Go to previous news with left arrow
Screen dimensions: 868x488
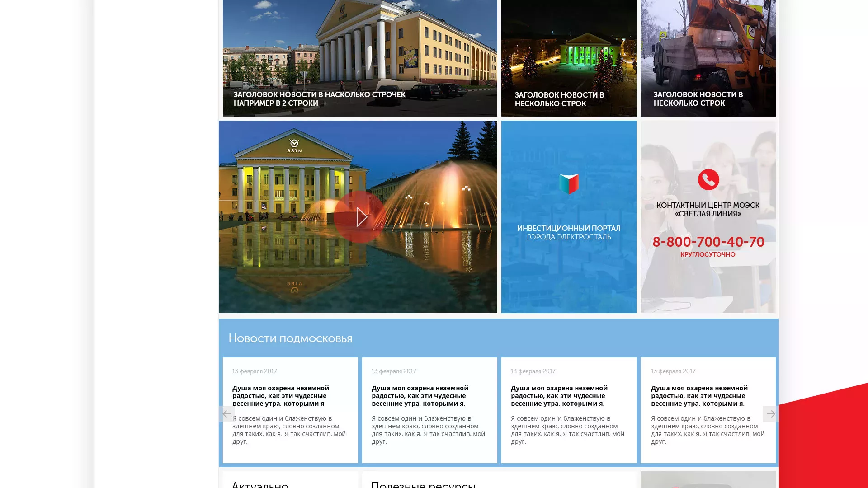click(x=227, y=414)
